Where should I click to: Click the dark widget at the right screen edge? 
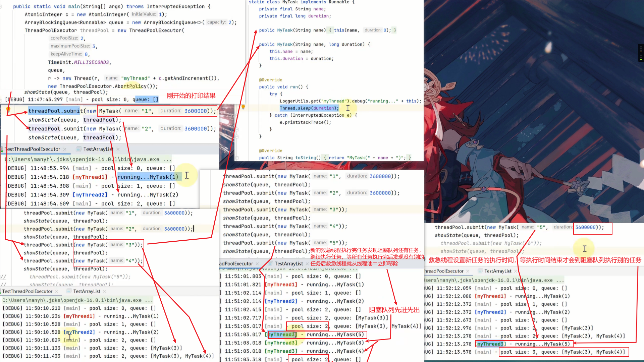coord(641,53)
